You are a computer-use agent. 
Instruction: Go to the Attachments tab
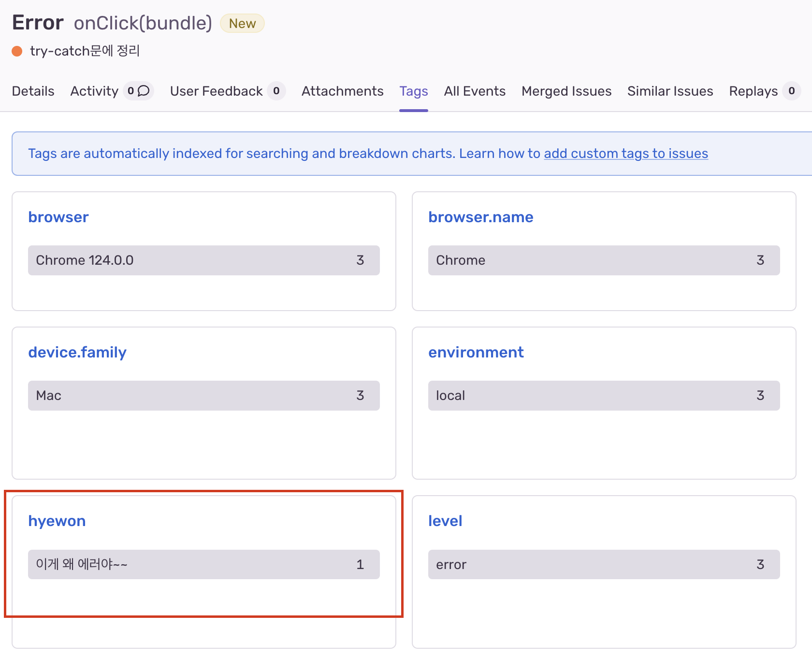click(x=342, y=91)
